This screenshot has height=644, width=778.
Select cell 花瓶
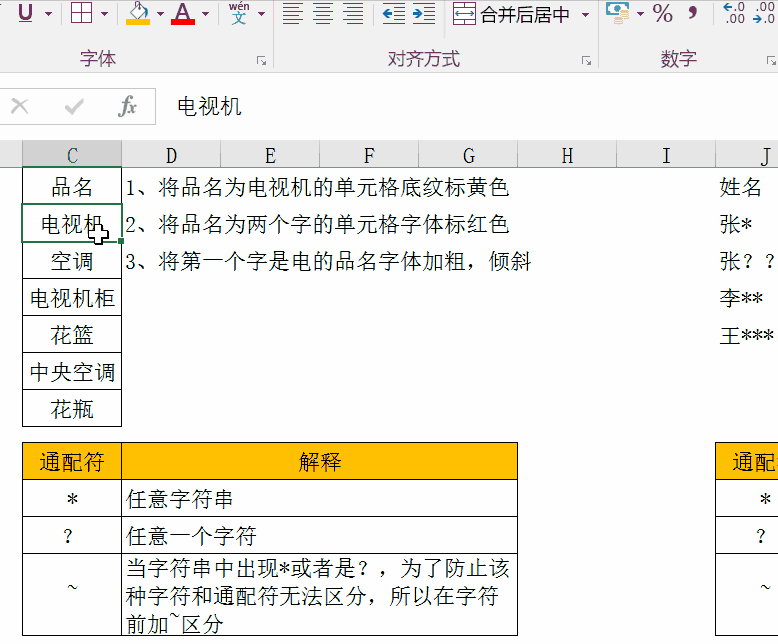(x=72, y=409)
